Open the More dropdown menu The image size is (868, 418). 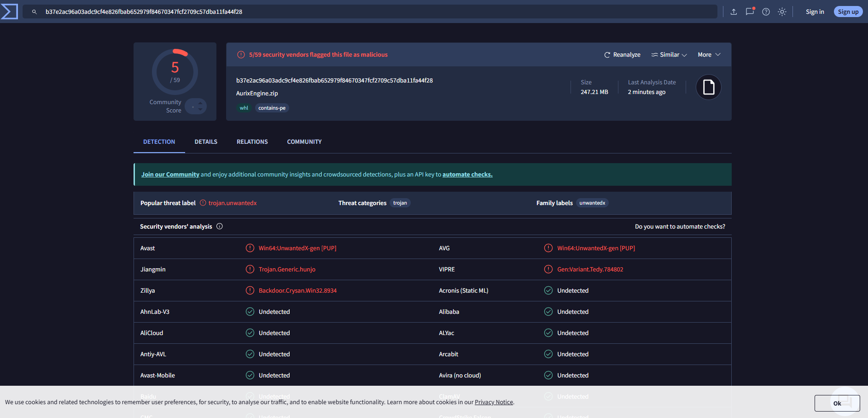[x=709, y=54]
